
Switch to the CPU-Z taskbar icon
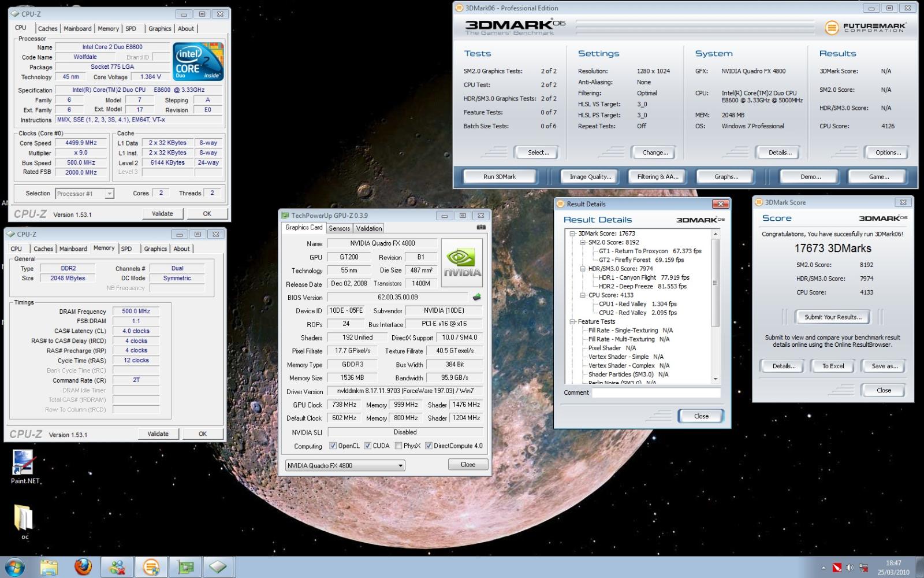tap(218, 567)
